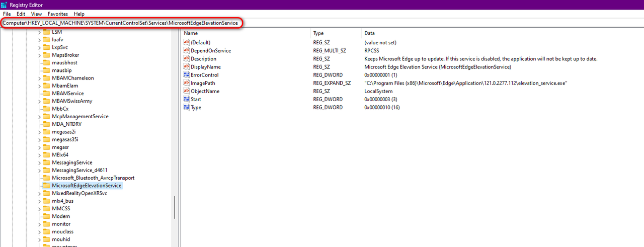
Task: Click the folder icon of MMCSS key
Action: click(46, 208)
